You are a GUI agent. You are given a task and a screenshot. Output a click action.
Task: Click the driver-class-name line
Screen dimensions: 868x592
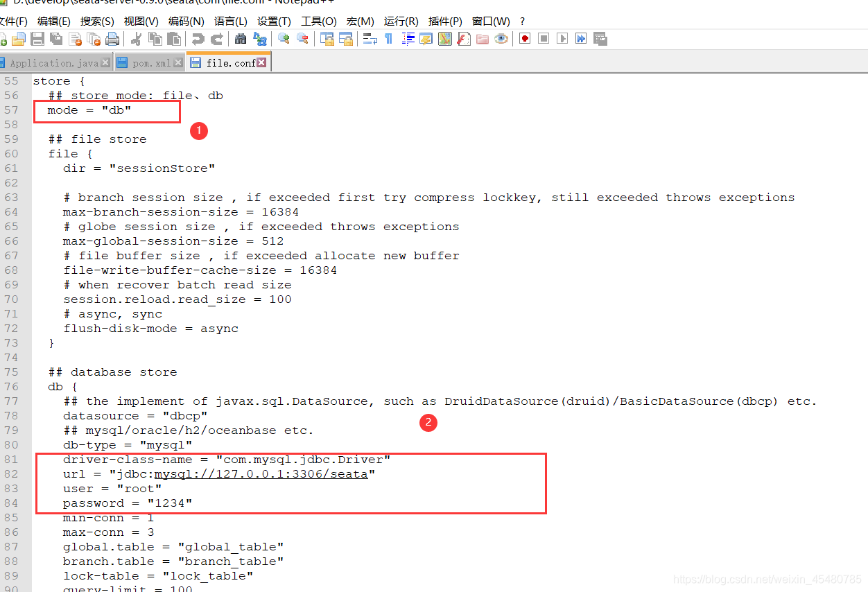point(227,460)
